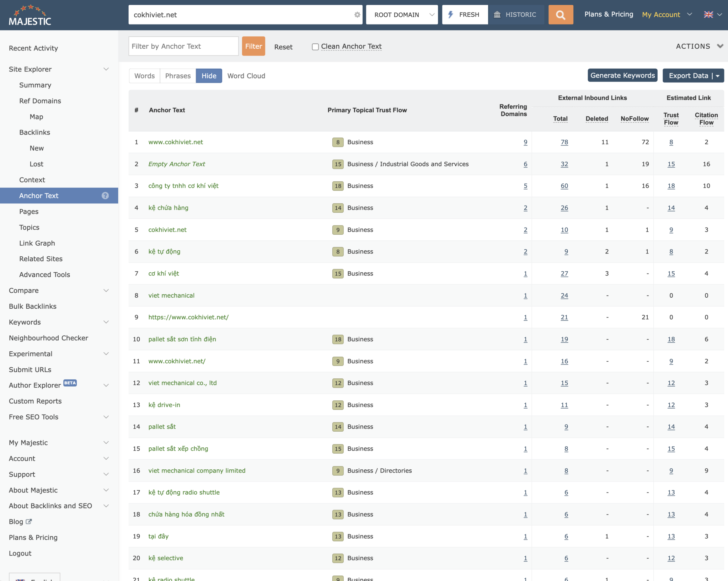Switch to Words tab
Screen dimensions: 728x581
pyautogui.click(x=144, y=76)
